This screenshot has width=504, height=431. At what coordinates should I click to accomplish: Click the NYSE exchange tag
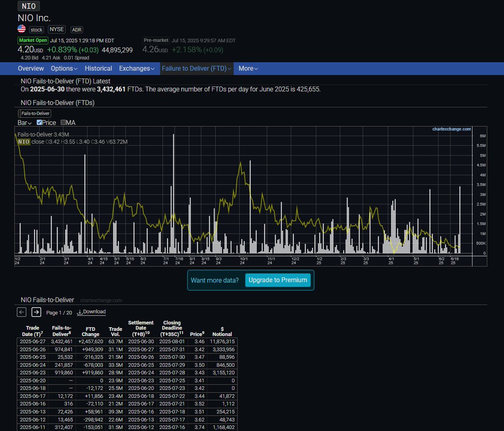57,29
